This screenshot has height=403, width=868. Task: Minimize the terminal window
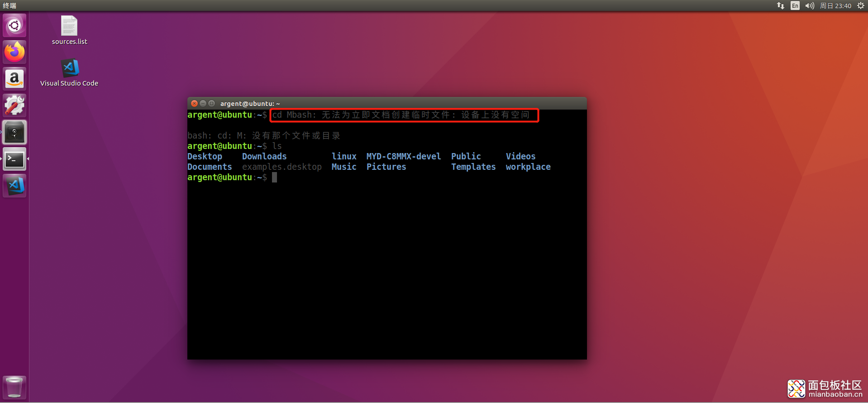point(203,103)
